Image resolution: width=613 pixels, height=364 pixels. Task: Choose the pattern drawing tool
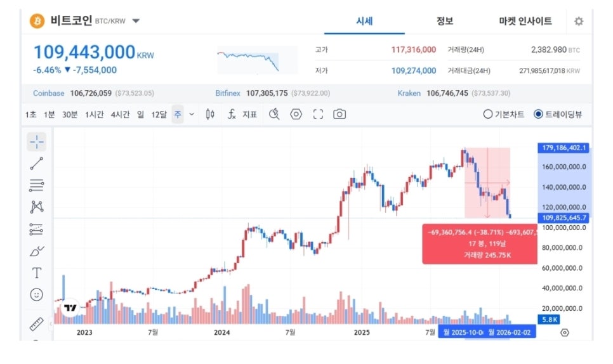(36, 207)
